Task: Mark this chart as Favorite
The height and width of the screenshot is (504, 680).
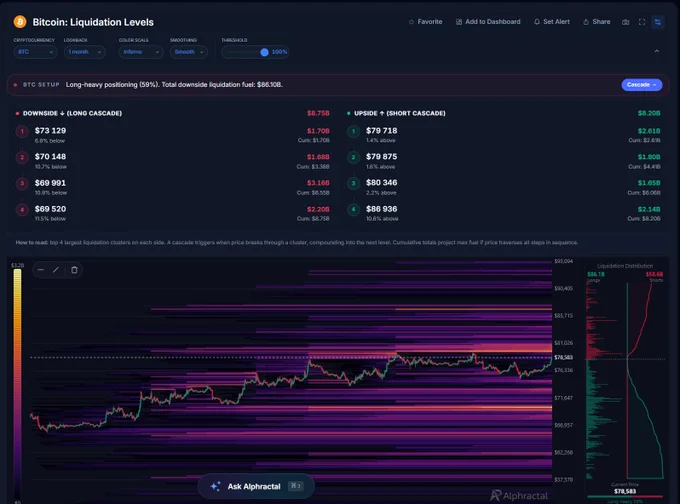Action: (425, 22)
